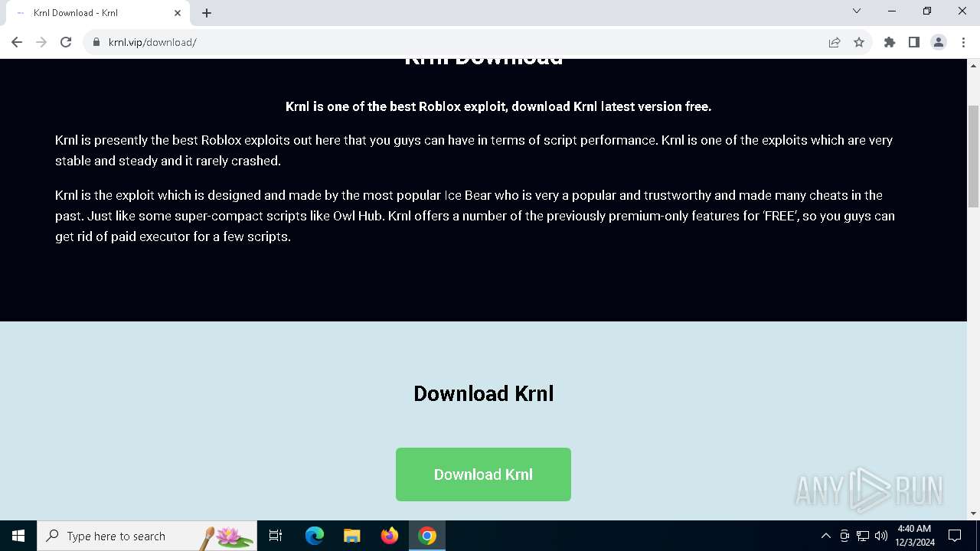Viewport: 980px width, 551px height.
Task: Click the Type here to search box
Action: coord(147,536)
